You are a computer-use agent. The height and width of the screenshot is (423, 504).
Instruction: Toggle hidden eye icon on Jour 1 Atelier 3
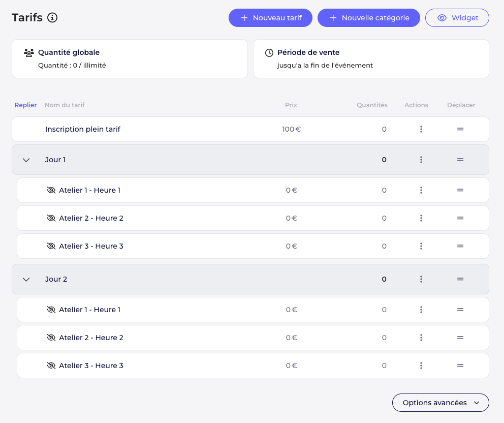coord(51,246)
